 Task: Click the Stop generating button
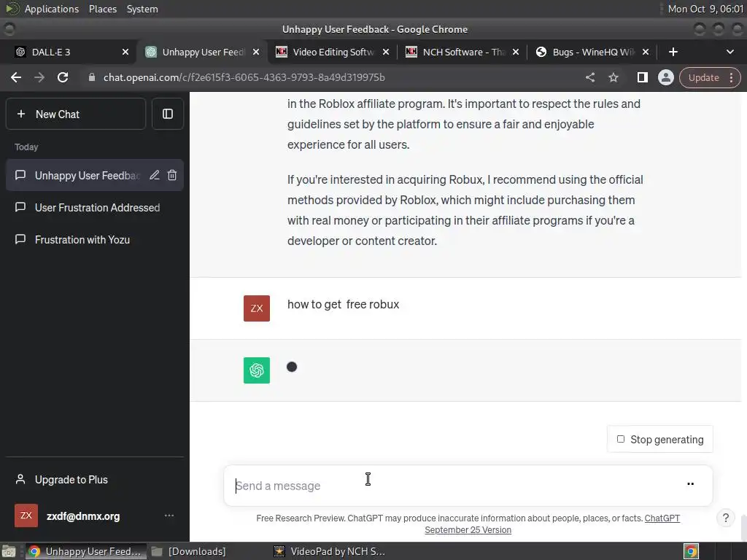(x=659, y=439)
